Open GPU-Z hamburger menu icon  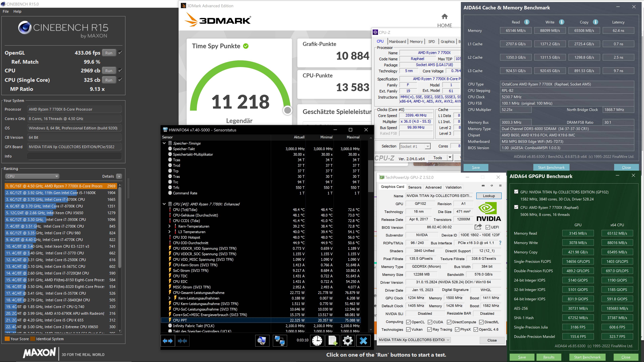click(500, 186)
